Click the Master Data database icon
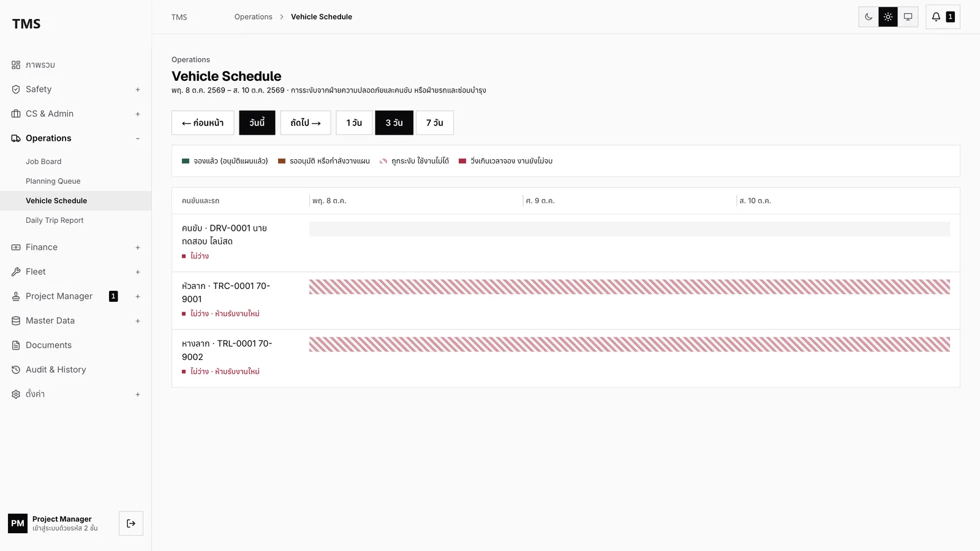 pyautogui.click(x=16, y=321)
